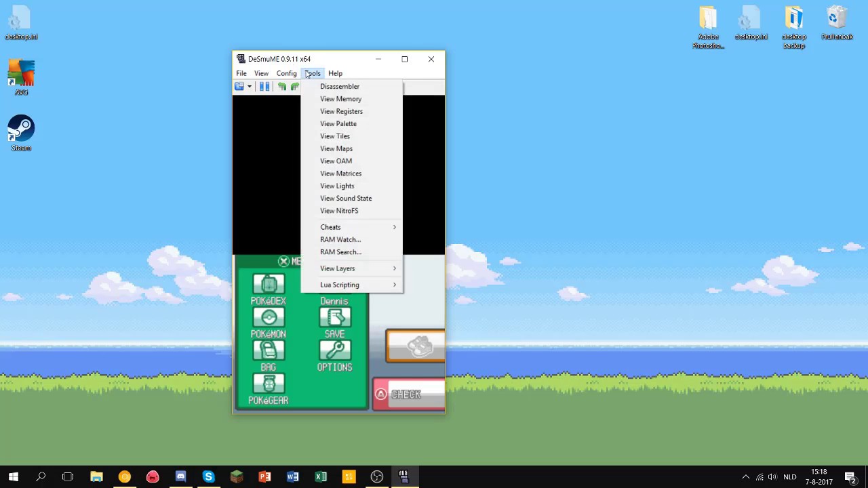Tap the SAVE icon in game menu
Screen dimensions: 868x488
[x=335, y=317]
